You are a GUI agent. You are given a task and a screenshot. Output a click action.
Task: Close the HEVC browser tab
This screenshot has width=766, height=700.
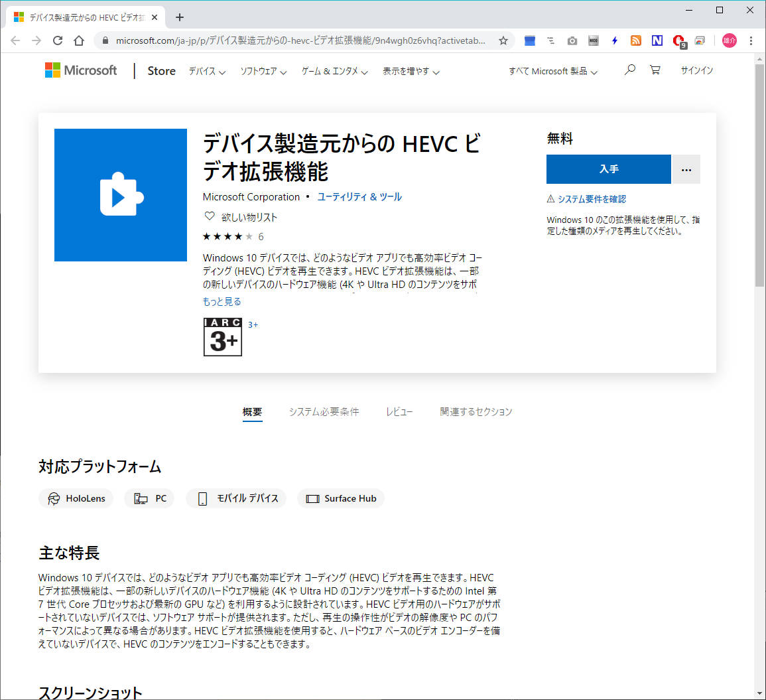click(x=155, y=17)
